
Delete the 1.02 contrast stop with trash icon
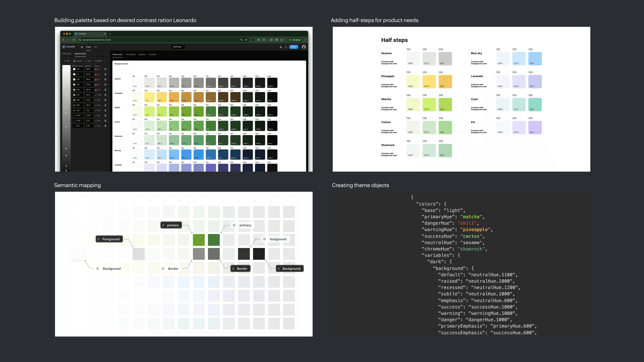pos(105,69)
